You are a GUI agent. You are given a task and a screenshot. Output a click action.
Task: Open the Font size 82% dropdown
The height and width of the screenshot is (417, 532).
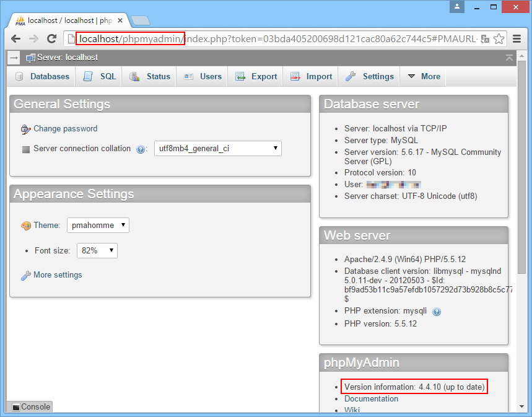point(97,250)
